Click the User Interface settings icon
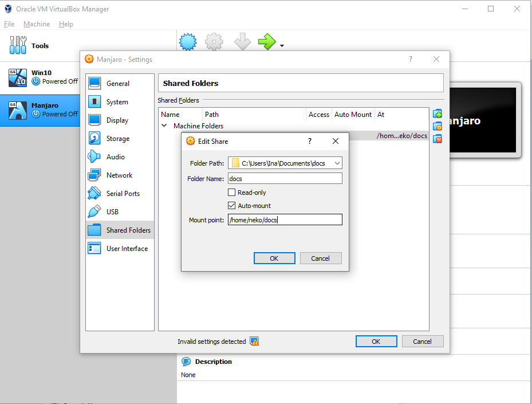Image resolution: width=532 pixels, height=404 pixels. click(94, 248)
